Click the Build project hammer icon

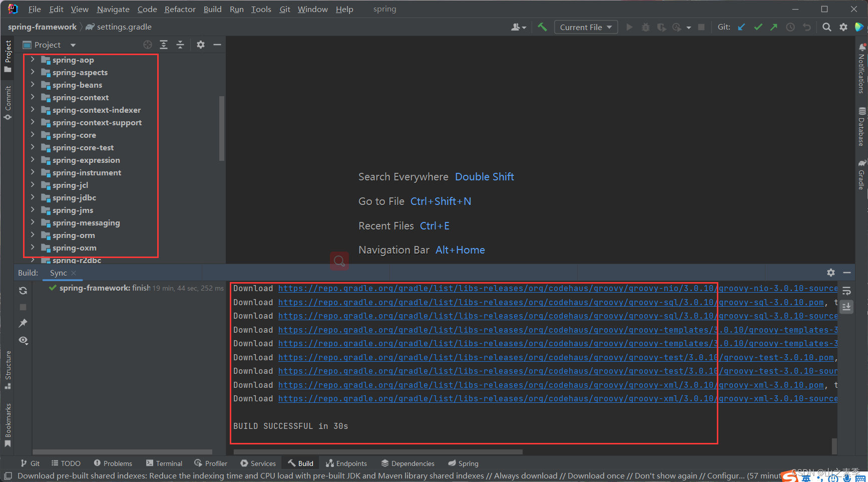tap(542, 27)
